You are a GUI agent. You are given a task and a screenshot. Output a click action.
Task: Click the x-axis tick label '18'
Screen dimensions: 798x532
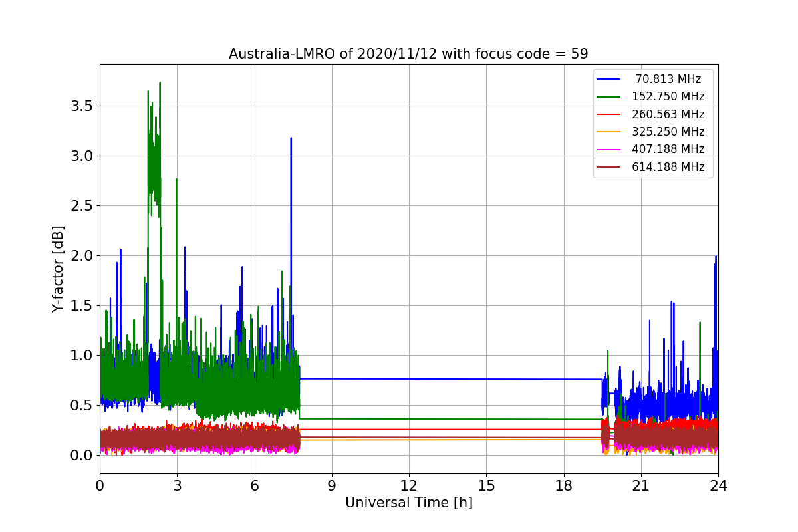pos(563,486)
